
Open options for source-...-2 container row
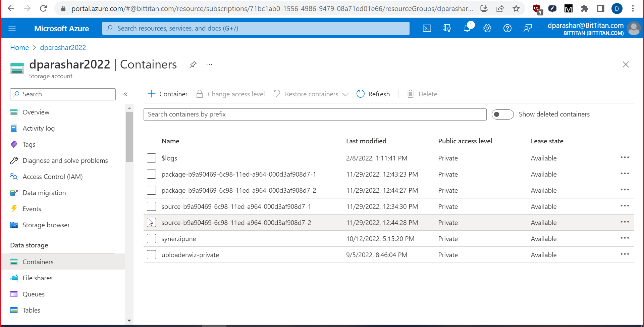[x=625, y=222]
